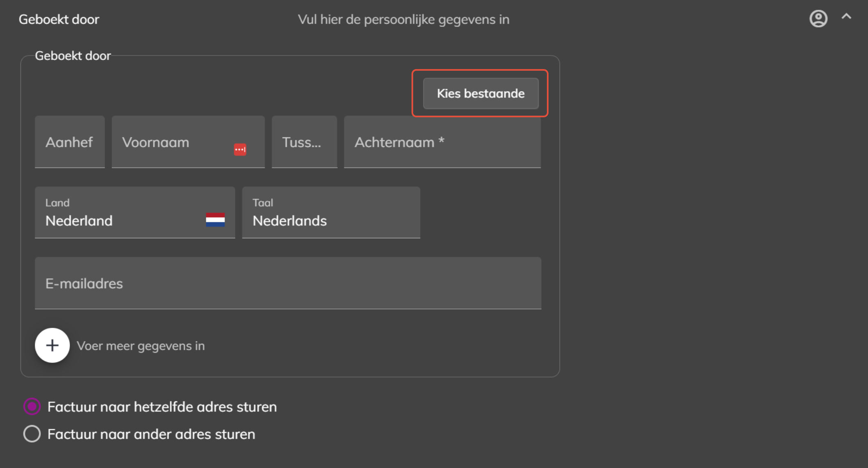868x468 pixels.
Task: Click the Factuur naar ander adres label text
Action: point(151,434)
